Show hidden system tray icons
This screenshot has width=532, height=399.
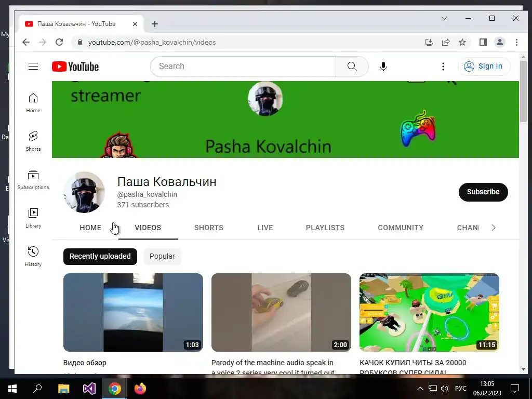(x=420, y=389)
